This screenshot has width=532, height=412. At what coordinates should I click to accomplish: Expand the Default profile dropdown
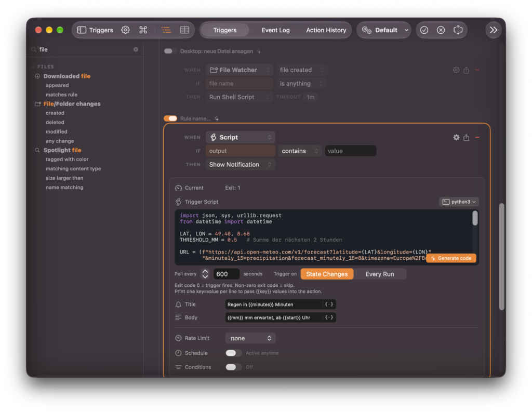click(x=384, y=30)
